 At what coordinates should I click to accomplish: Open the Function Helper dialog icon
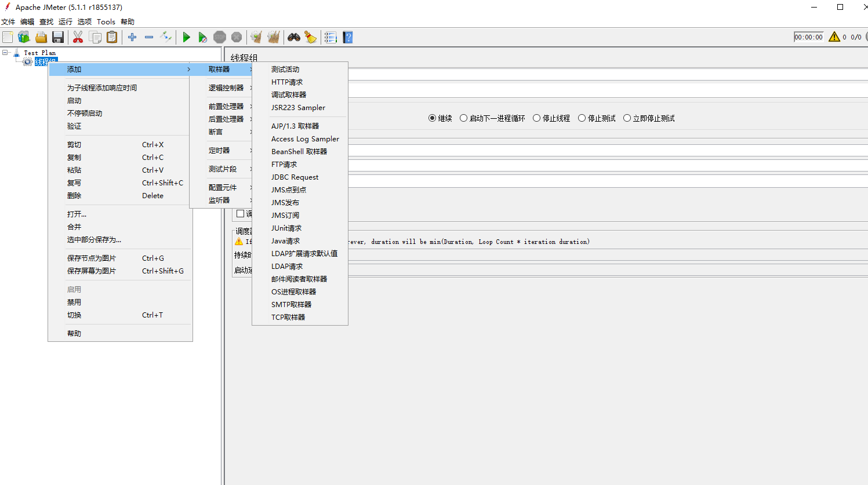click(x=331, y=37)
